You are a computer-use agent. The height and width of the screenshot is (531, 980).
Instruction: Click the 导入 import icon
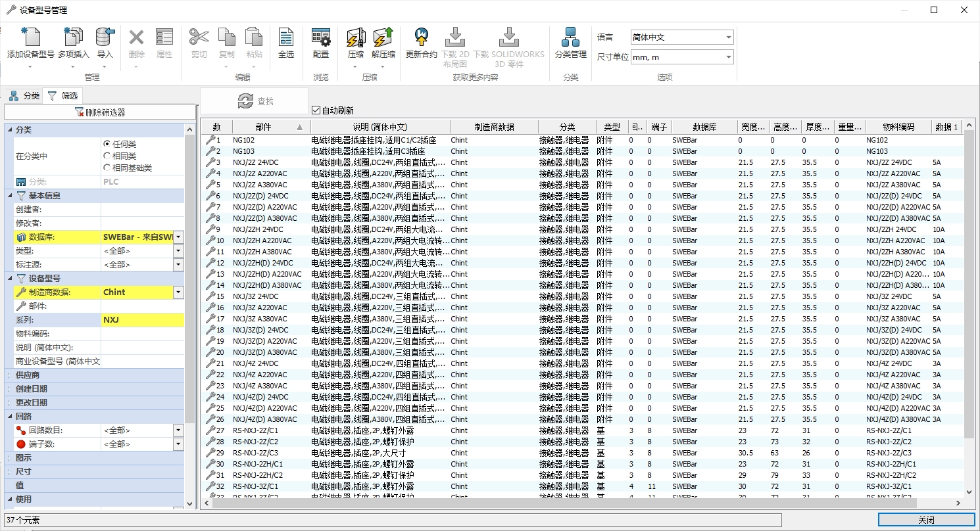point(105,37)
